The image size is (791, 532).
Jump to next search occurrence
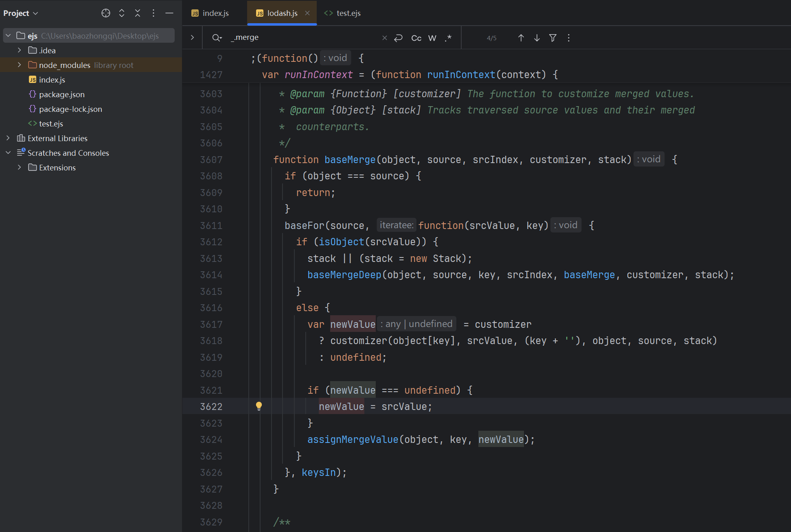pos(537,38)
